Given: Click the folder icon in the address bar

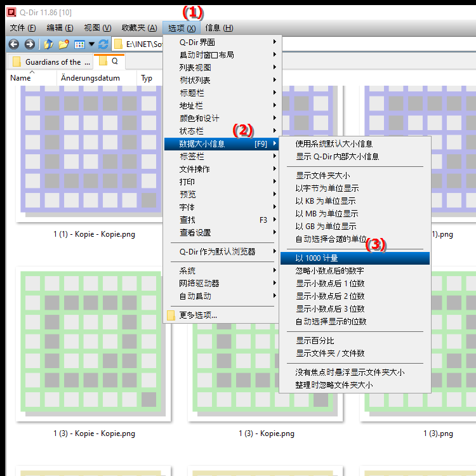Looking at the screenshot, I should [118, 44].
